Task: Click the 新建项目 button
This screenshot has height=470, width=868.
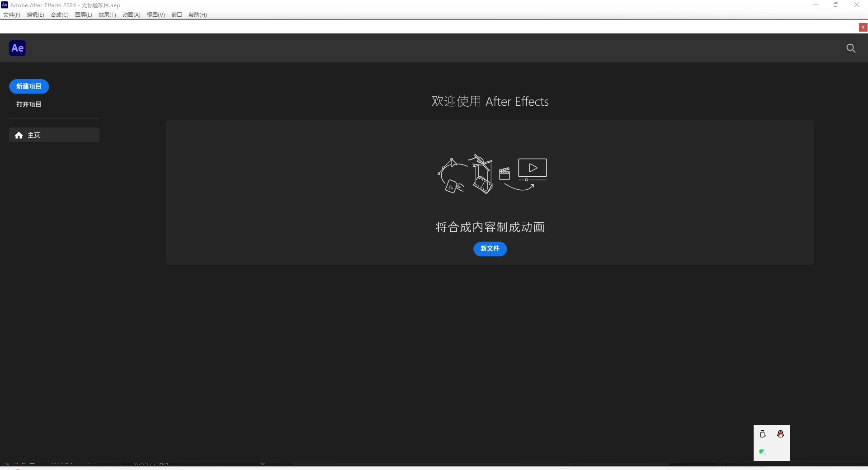Action: click(x=28, y=86)
